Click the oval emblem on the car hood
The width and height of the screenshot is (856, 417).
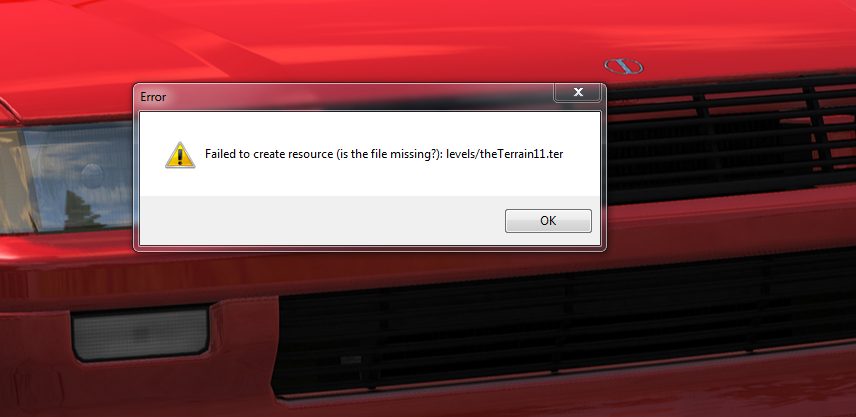click(x=623, y=67)
